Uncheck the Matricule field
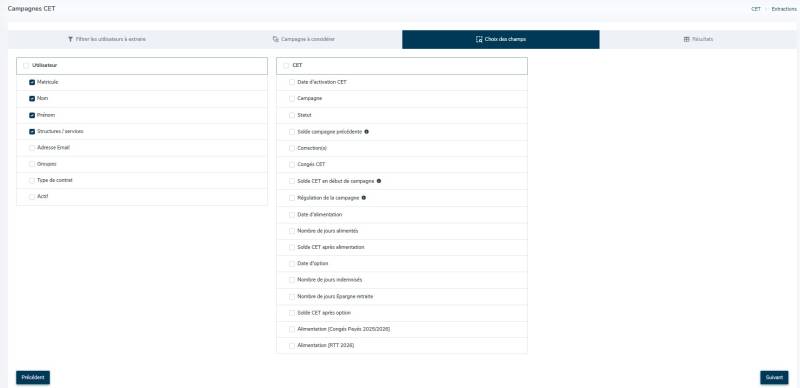 32,82
